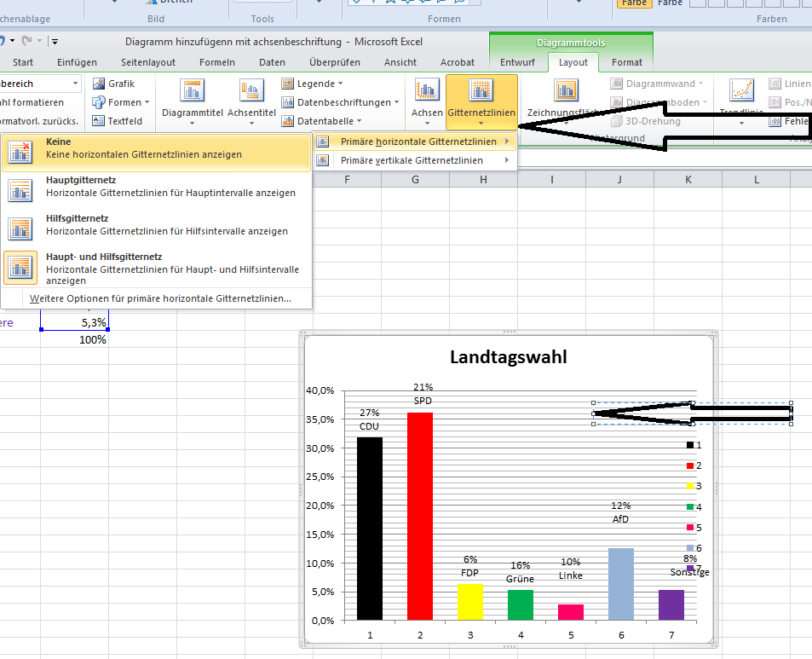
Task: Expand Primäre vertikale Gitternetzlinien submenu
Action: tap(415, 160)
